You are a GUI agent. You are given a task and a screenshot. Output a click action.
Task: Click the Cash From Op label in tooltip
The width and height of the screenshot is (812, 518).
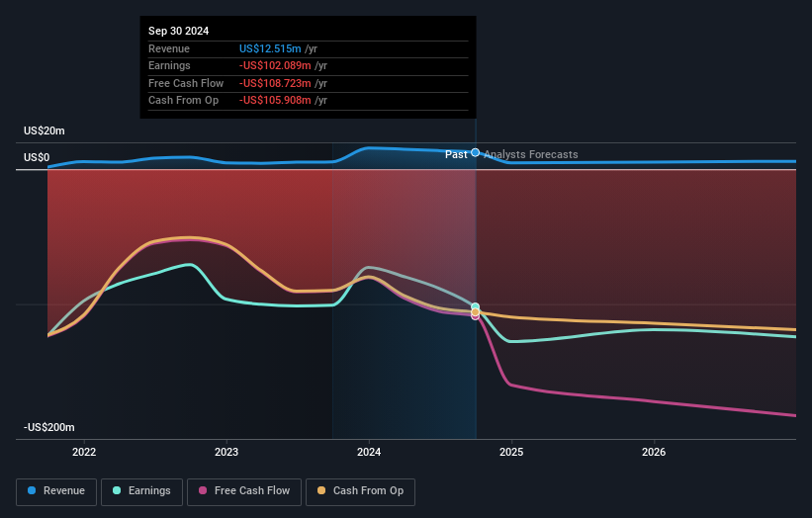pos(183,101)
